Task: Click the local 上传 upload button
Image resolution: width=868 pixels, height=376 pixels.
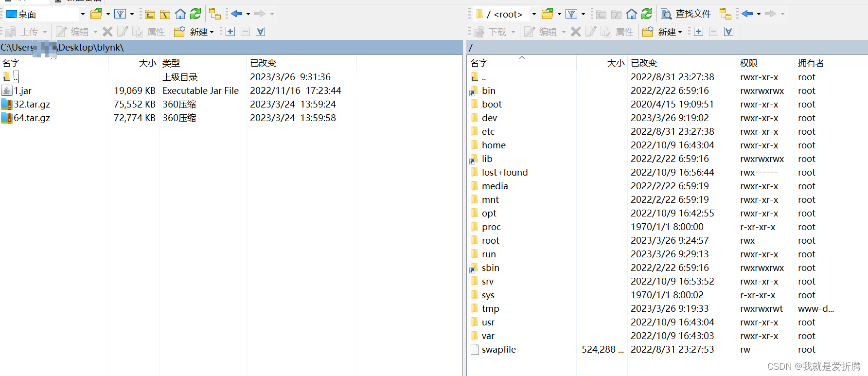Action: (22, 32)
